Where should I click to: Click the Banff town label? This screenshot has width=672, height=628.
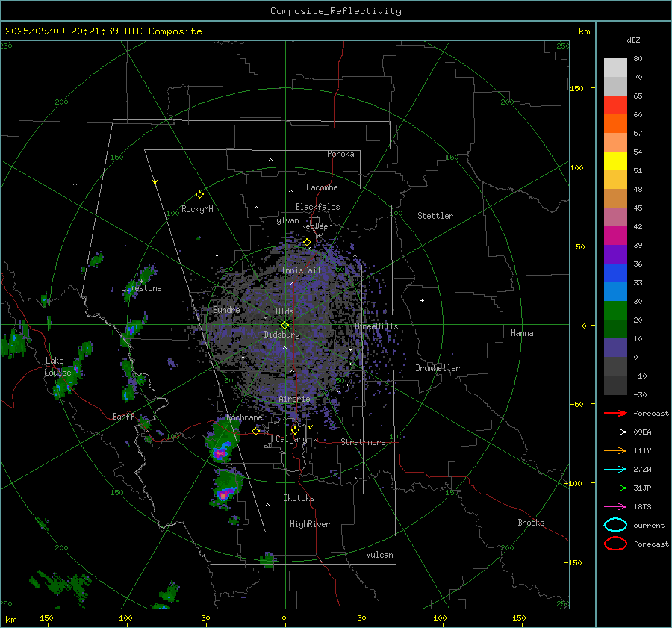[123, 416]
